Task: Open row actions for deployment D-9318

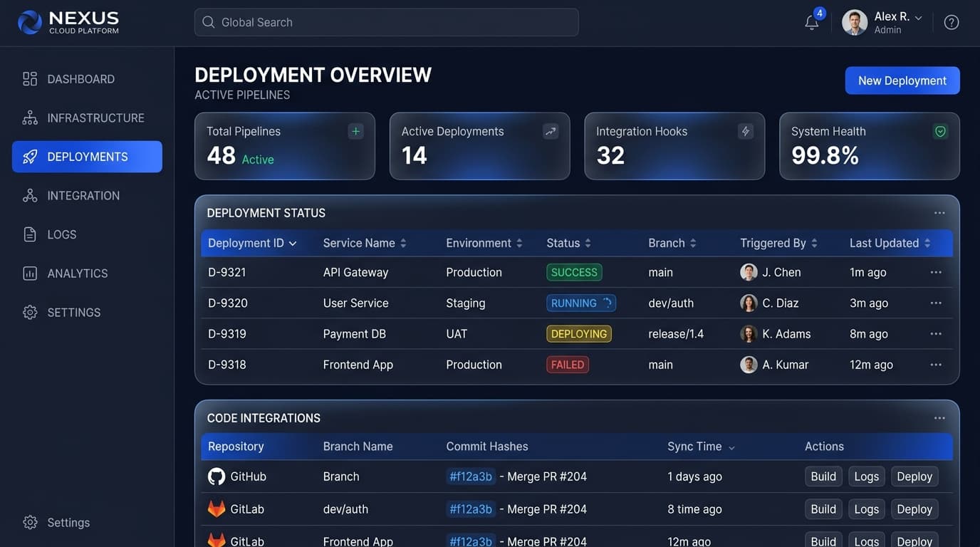Action: coord(936,365)
